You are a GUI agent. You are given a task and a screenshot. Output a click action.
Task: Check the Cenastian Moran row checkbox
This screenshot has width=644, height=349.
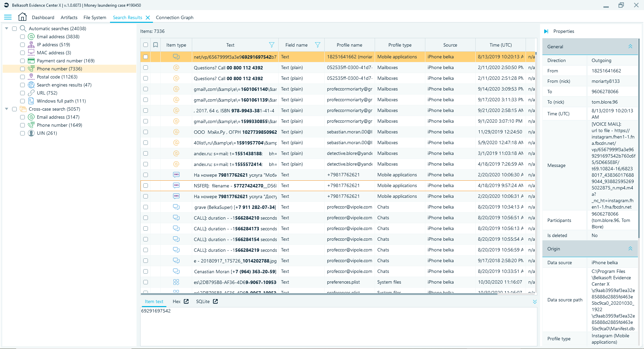(x=146, y=271)
